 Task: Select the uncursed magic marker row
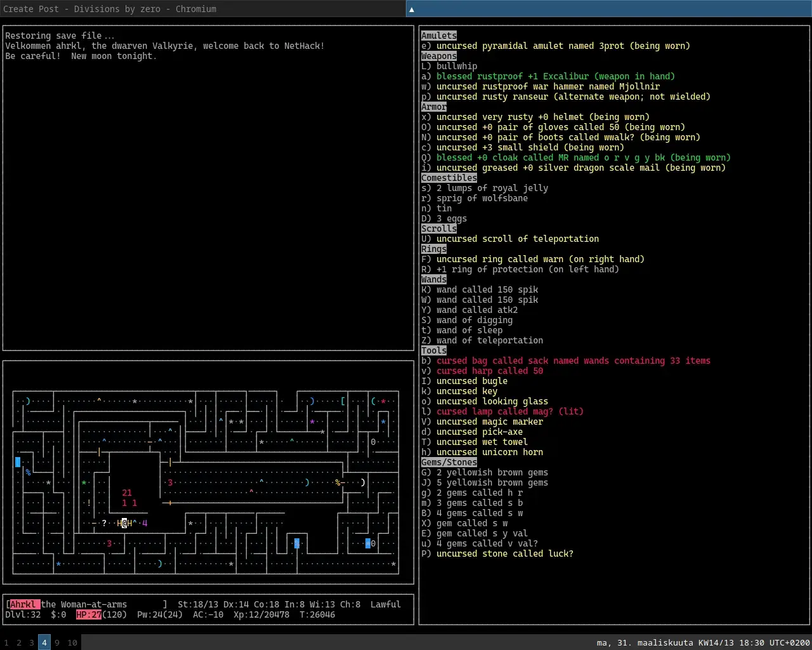pyautogui.click(x=482, y=421)
